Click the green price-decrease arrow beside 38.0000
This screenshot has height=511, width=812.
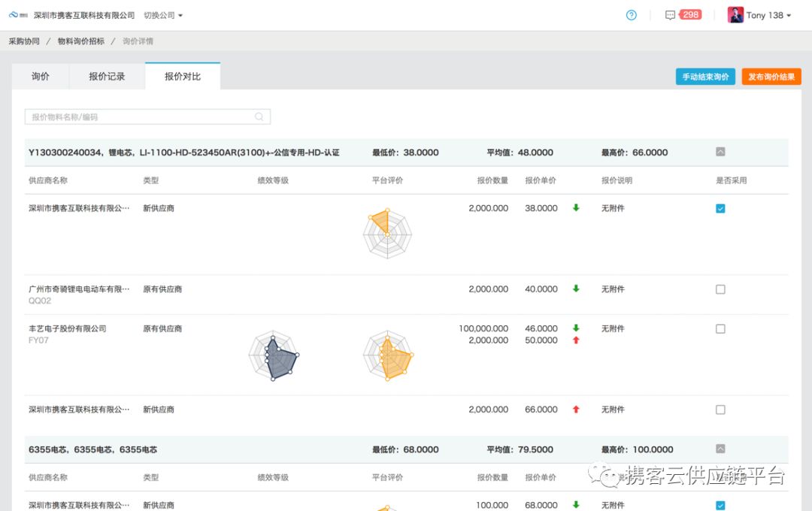point(577,208)
